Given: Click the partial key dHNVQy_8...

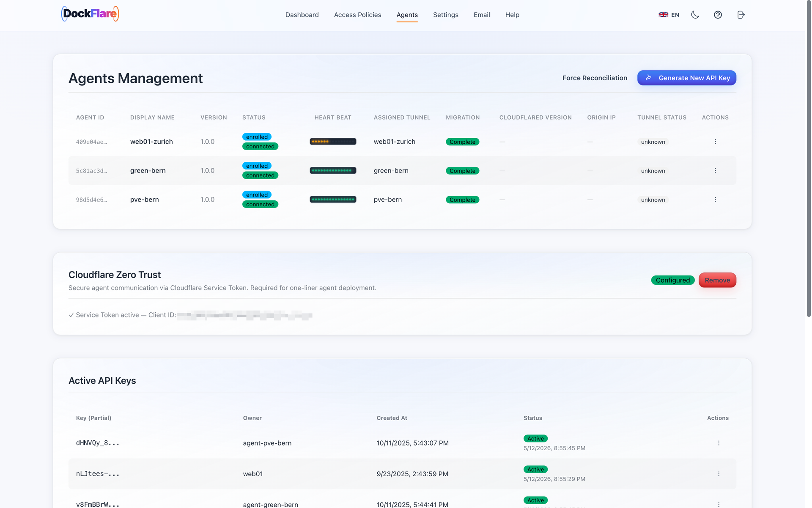Looking at the screenshot, I should point(98,443).
